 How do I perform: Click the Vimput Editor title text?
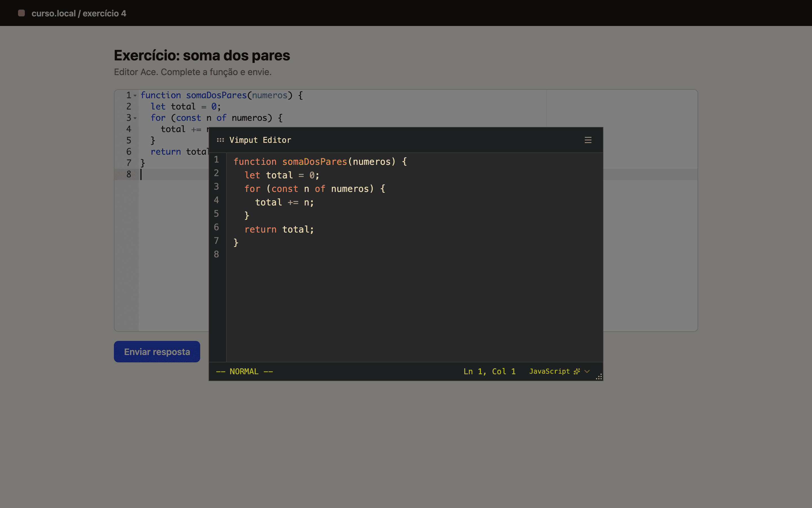click(x=261, y=140)
